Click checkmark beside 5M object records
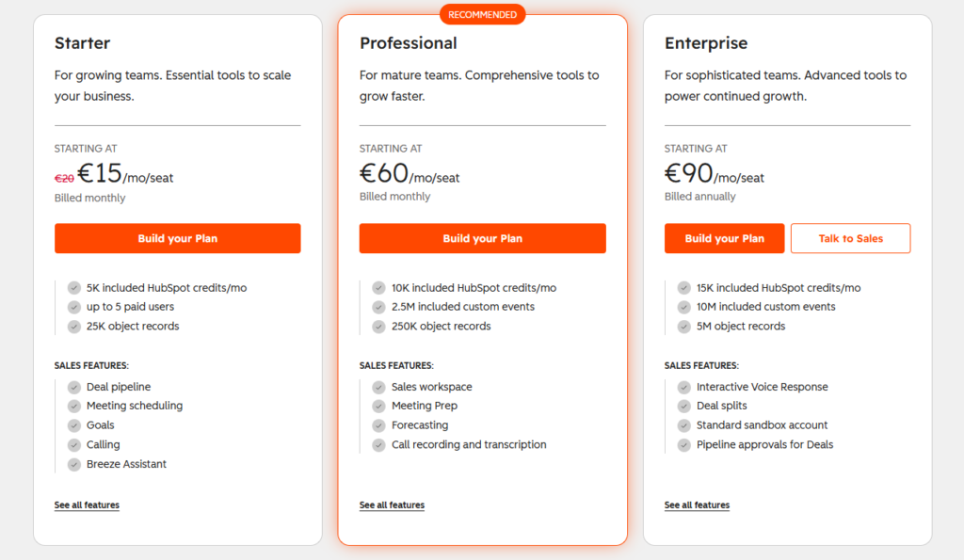This screenshot has width=964, height=560. tap(684, 327)
